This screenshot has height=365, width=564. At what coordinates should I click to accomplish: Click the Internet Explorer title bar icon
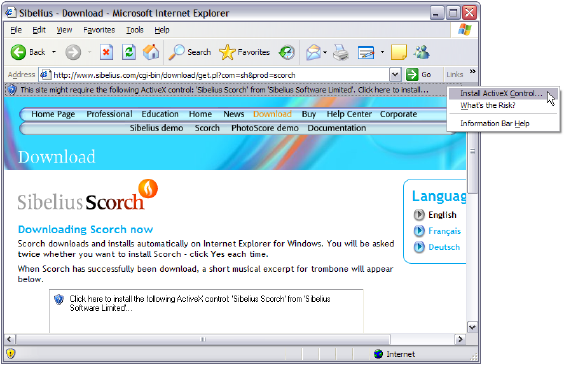click(x=10, y=13)
